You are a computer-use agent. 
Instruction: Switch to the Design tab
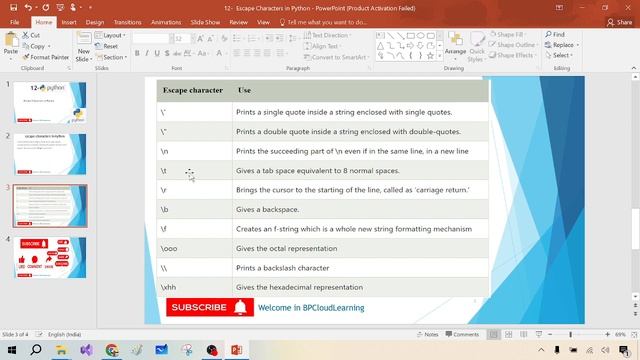point(95,22)
